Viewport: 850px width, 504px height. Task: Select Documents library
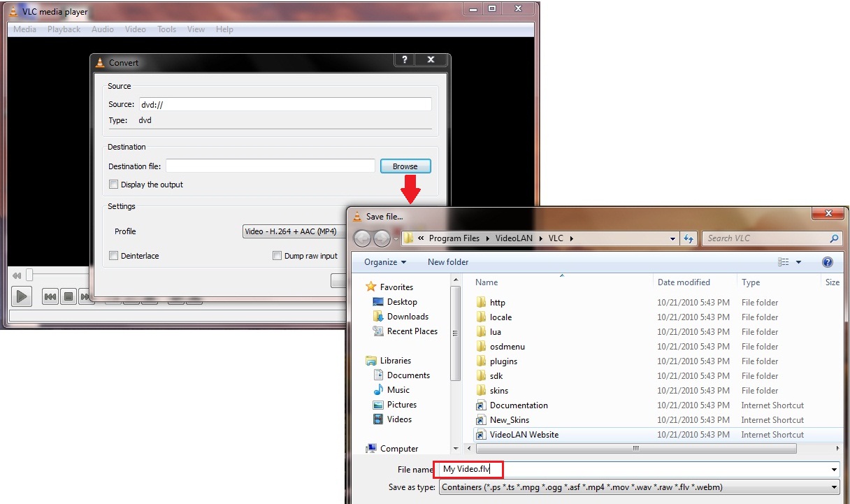[408, 375]
